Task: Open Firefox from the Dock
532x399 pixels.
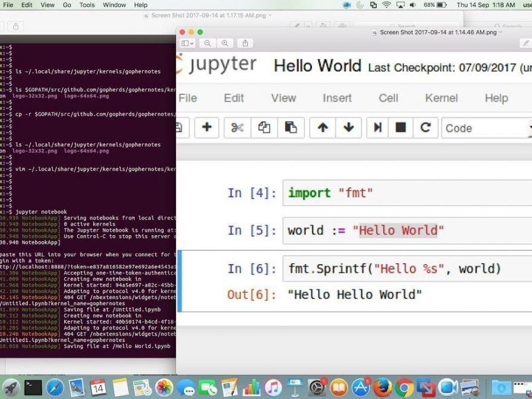Action: (382, 388)
